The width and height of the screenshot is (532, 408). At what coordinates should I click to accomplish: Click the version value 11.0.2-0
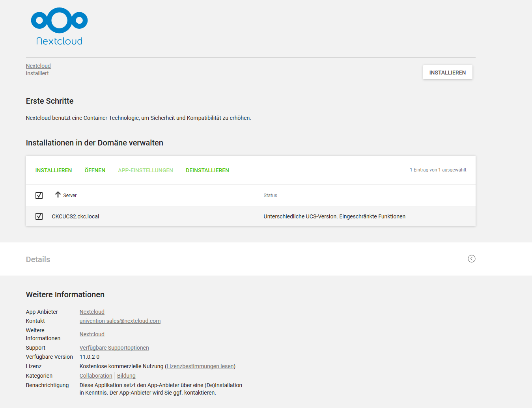(x=90, y=357)
